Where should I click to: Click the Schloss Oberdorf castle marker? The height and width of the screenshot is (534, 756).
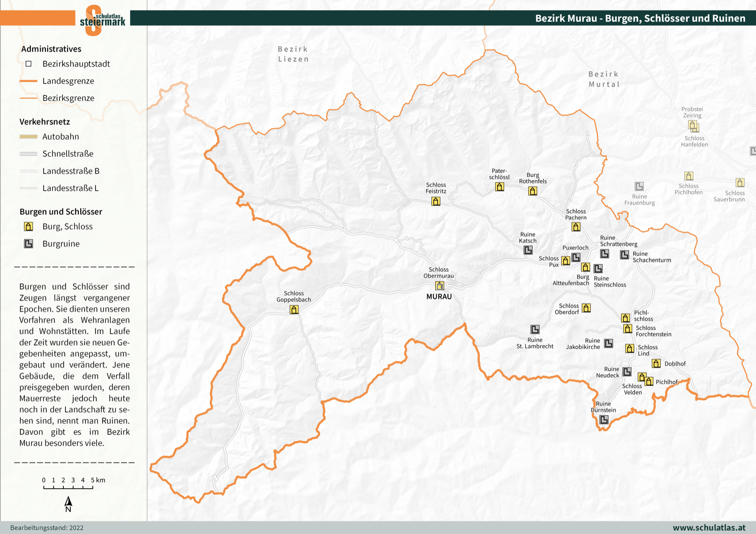point(586,308)
